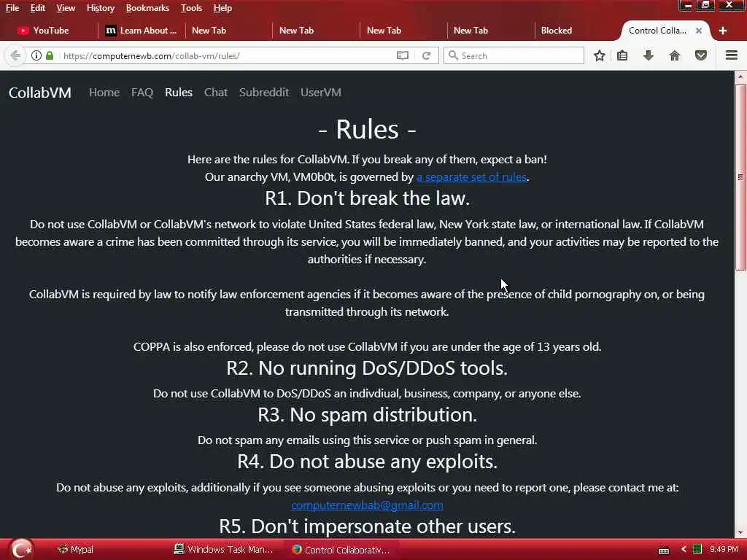The image size is (747, 560).
Task: Open the Bookmarks menu
Action: tap(147, 8)
